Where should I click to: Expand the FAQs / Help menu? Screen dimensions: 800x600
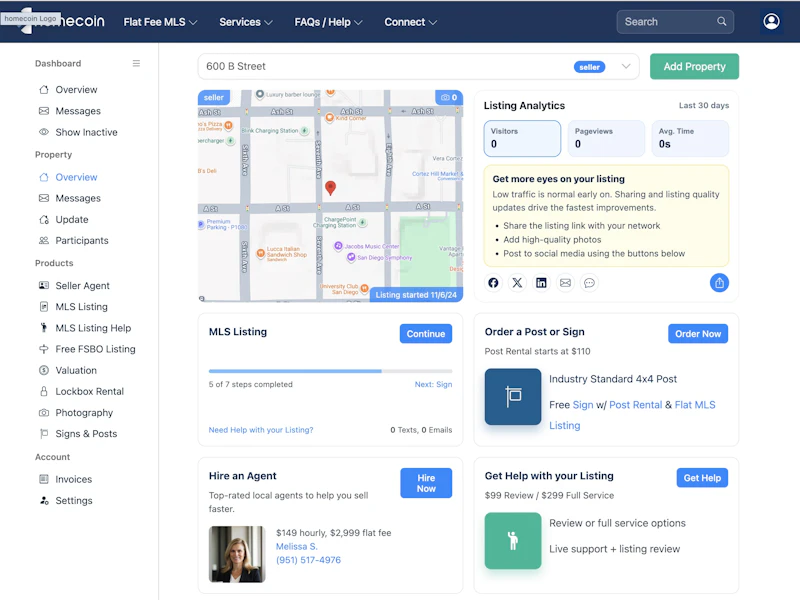click(x=328, y=22)
